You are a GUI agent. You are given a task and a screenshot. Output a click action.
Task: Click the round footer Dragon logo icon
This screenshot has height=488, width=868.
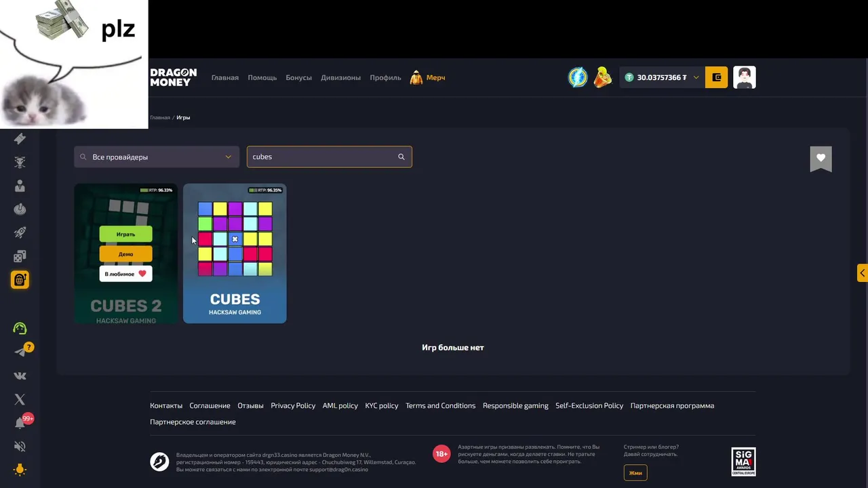click(x=159, y=462)
